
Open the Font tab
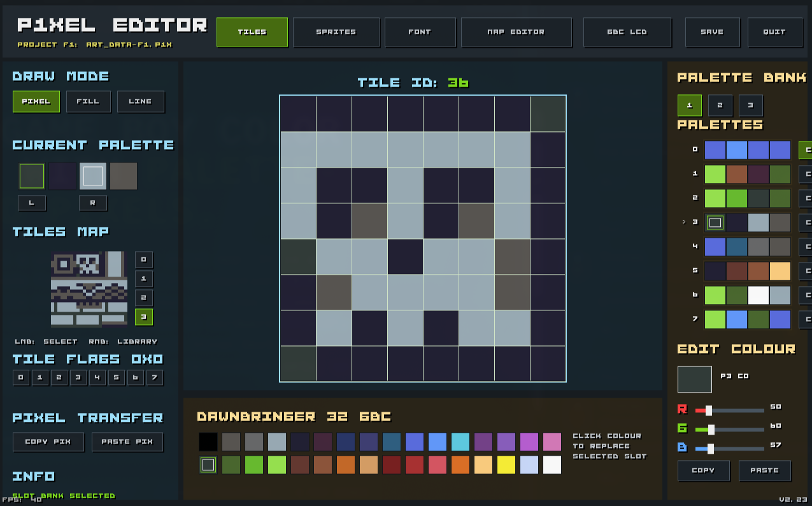coord(420,32)
